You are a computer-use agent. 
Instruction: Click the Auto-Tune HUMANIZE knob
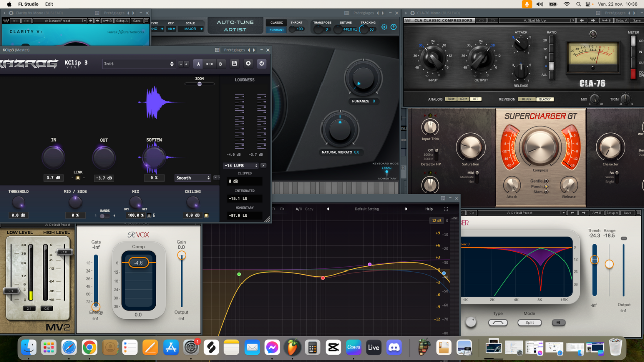pyautogui.click(x=363, y=78)
